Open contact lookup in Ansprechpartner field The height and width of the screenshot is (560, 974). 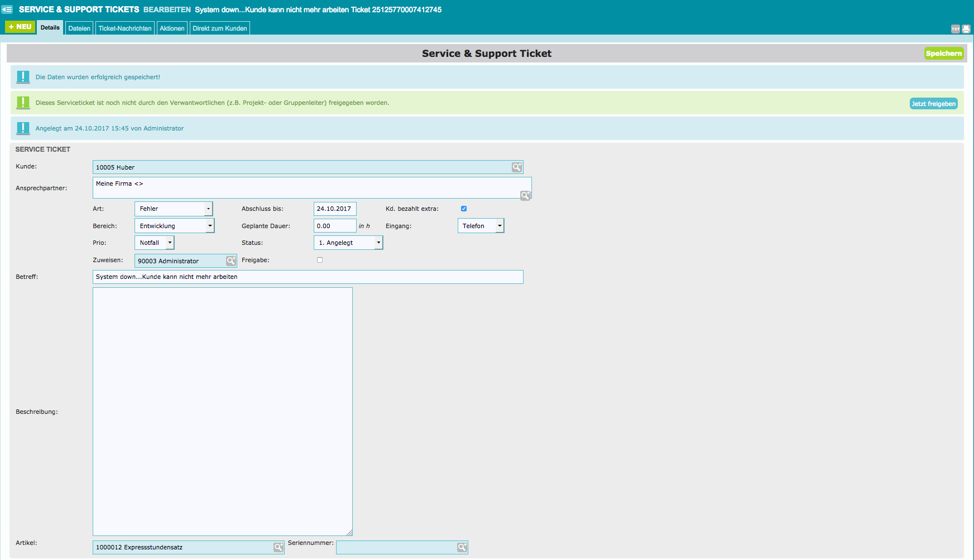click(x=525, y=195)
